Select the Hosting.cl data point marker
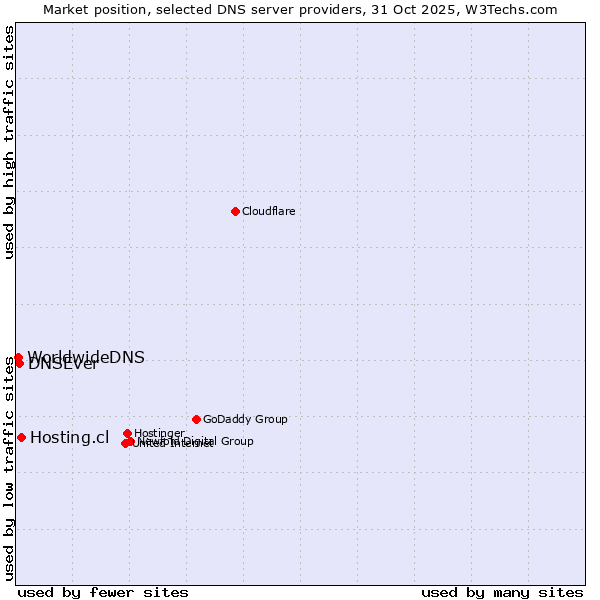Viewport: 600px width, 600px height. (21, 437)
